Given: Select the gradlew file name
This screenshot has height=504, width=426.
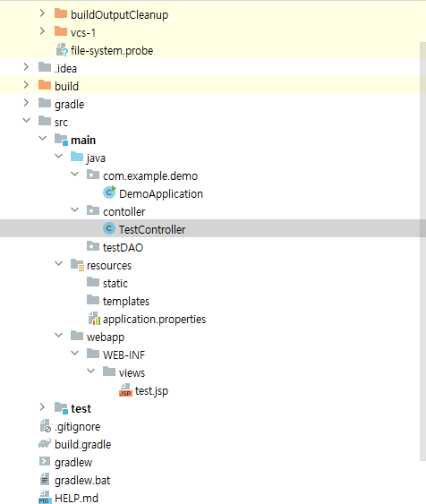Looking at the screenshot, I should [x=73, y=463].
